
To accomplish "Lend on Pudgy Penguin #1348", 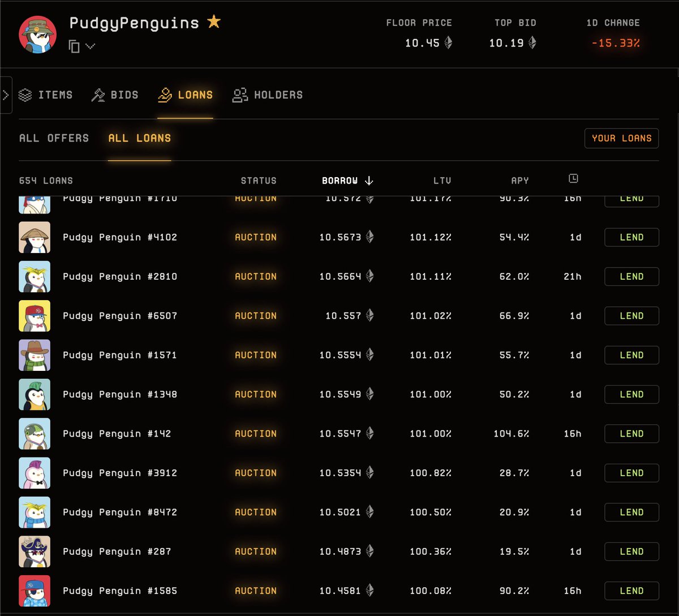I will [x=631, y=394].
